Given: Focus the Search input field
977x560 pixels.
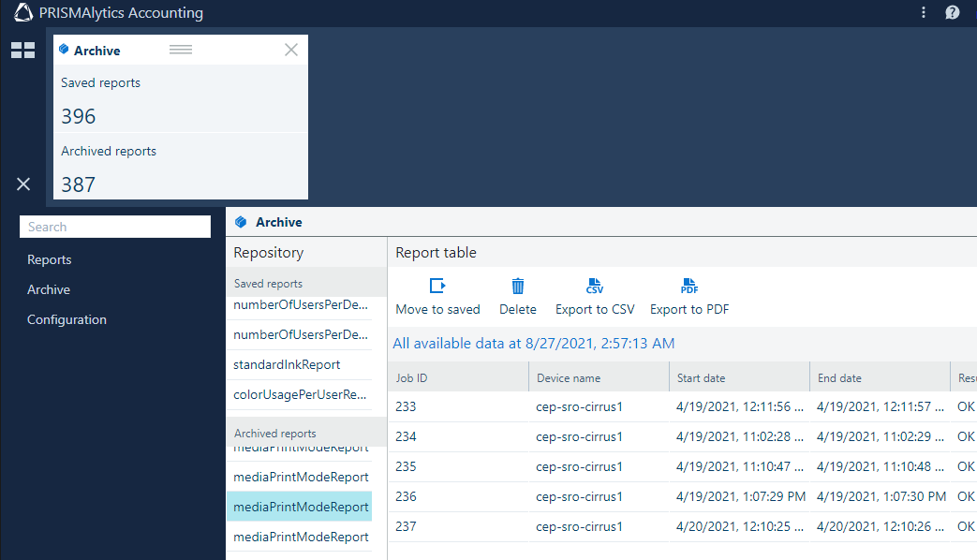Looking at the screenshot, I should (115, 227).
